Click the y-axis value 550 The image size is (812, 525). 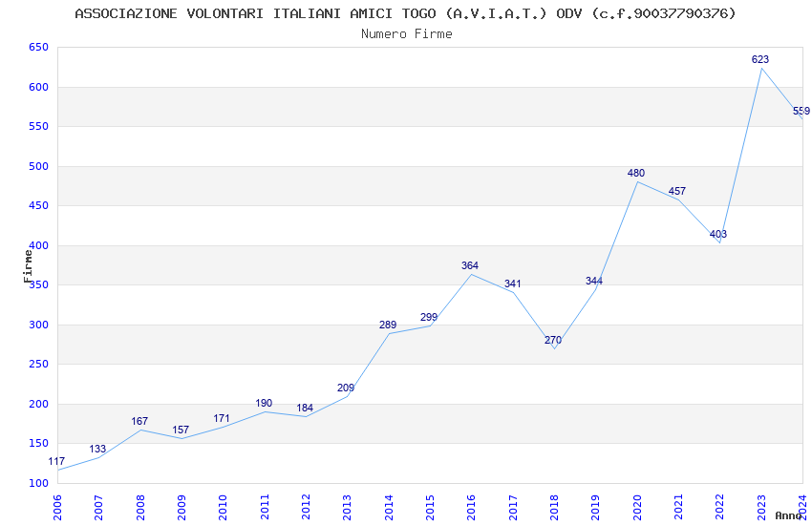tap(39, 126)
